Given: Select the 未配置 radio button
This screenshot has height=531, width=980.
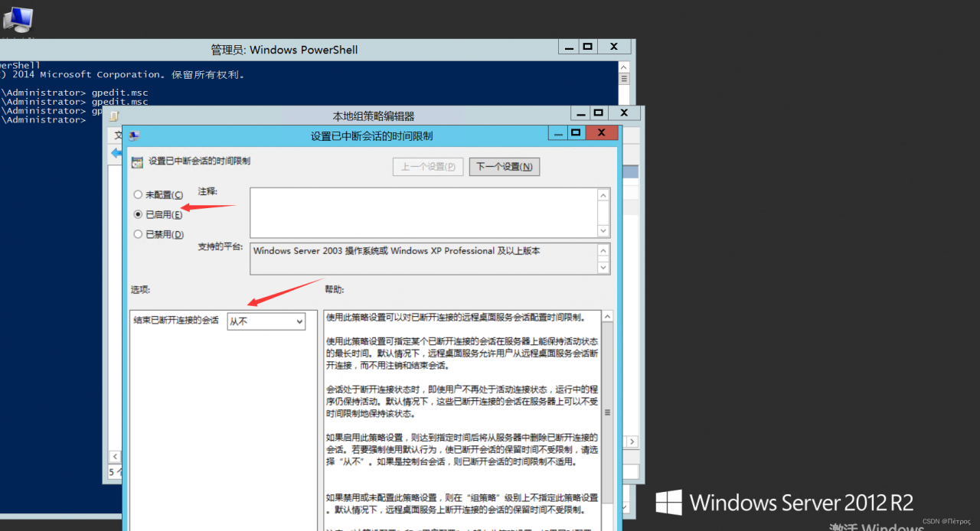Looking at the screenshot, I should 138,195.
